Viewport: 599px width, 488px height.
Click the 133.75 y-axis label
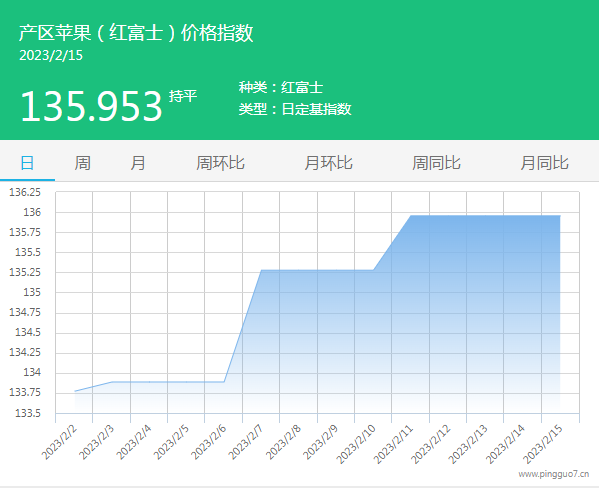coord(25,392)
